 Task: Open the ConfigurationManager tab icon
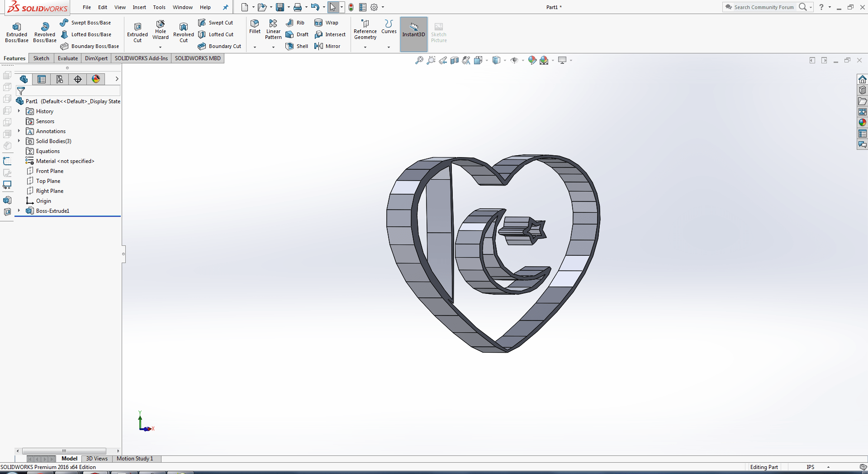point(60,79)
